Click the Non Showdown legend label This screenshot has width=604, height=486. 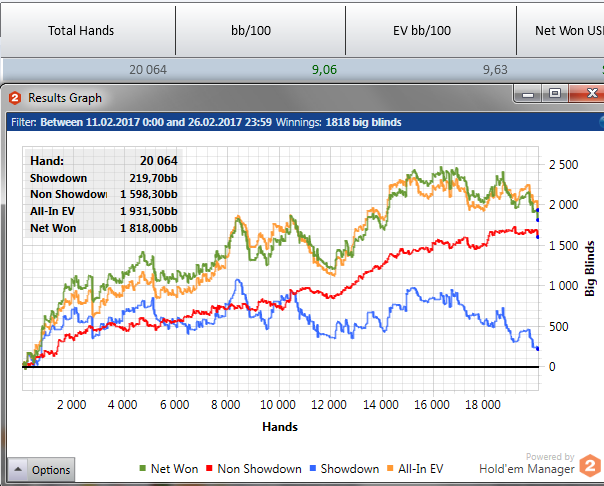[260, 469]
